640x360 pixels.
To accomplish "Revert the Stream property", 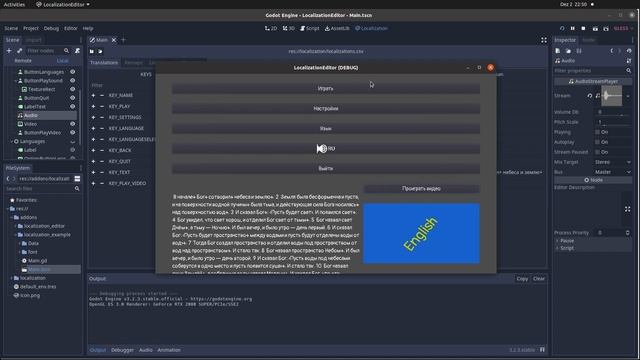I will tap(590, 96).
